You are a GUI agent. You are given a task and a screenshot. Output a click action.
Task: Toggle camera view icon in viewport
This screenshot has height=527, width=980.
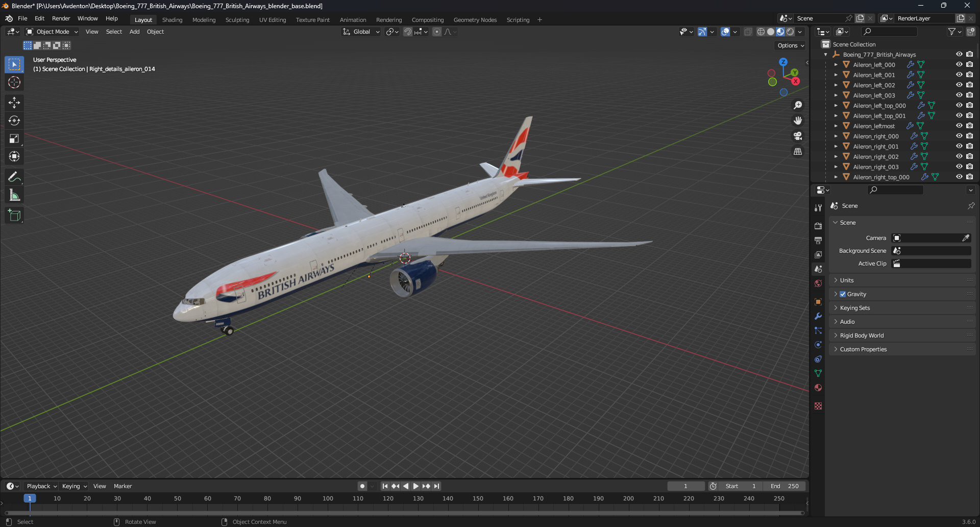pyautogui.click(x=797, y=136)
